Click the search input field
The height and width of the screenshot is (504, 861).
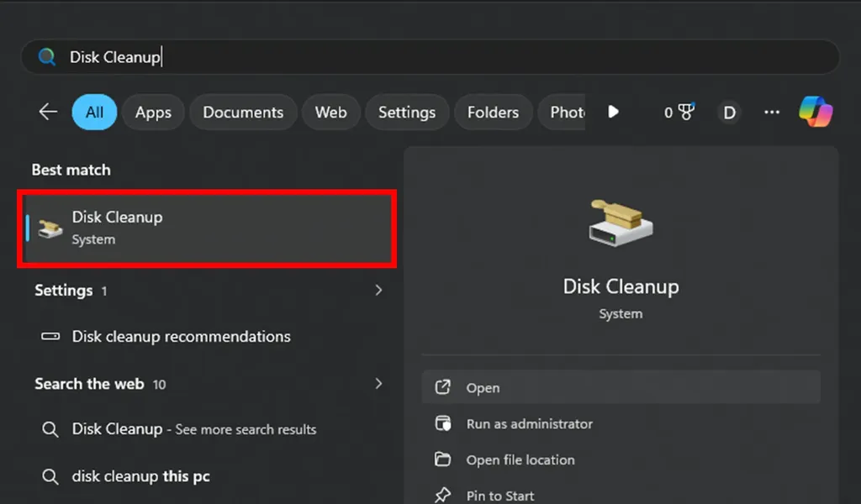tap(252, 56)
